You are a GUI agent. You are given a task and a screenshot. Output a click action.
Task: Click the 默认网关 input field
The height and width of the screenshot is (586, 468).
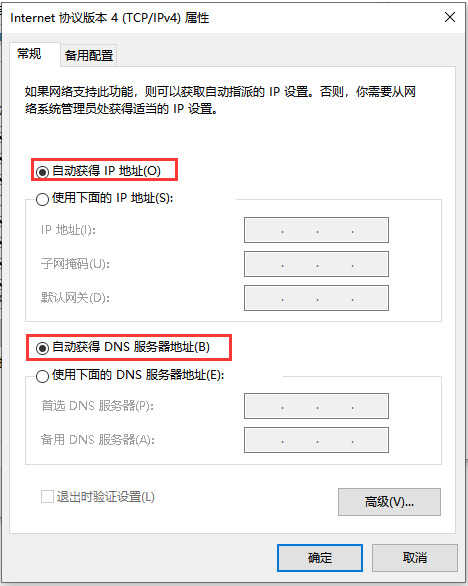click(316, 298)
